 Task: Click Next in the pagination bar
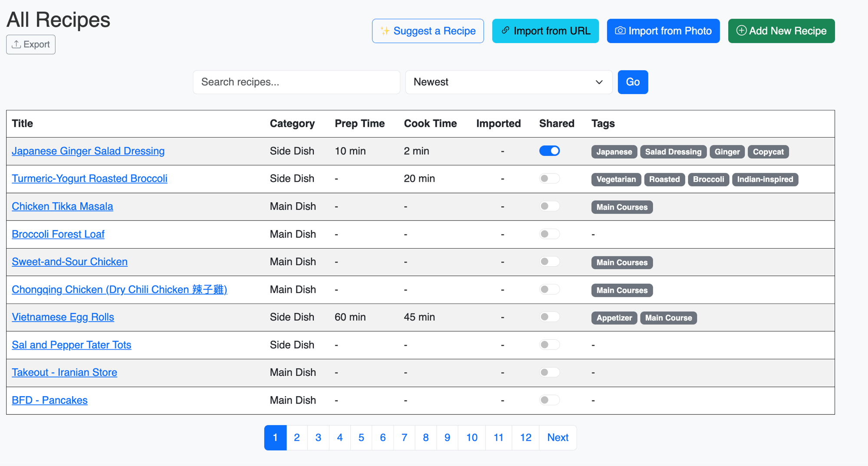click(x=558, y=437)
